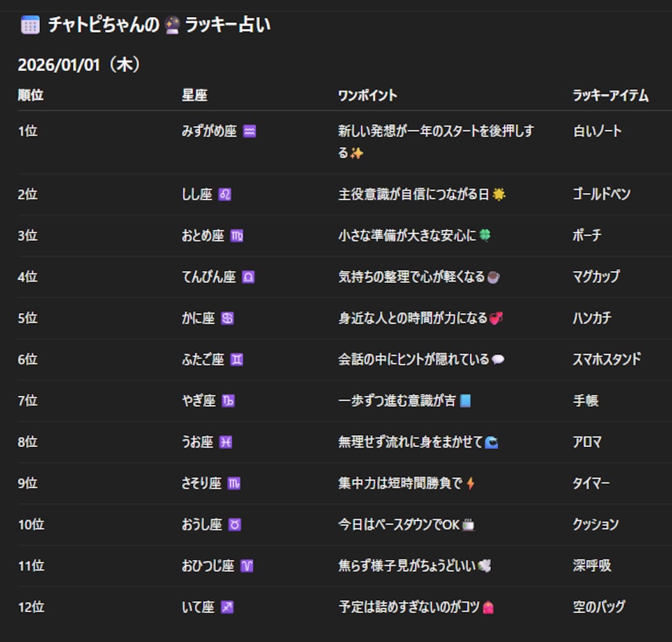Screen dimensions: 672x642
Task: Select the 星座 column header
Action: 194,95
